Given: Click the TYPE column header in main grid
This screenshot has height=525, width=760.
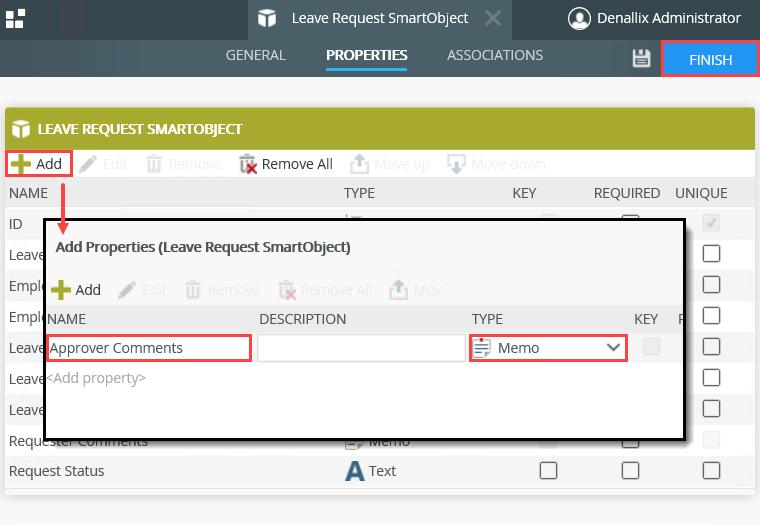Looking at the screenshot, I should point(359,193).
